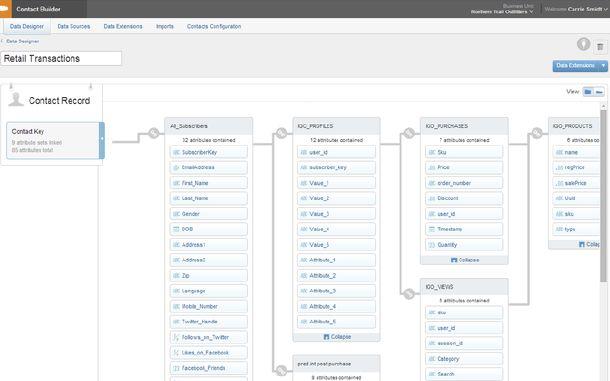
Task: Select the Sku attribute in IGO_PURCHASES
Action: pyautogui.click(x=464, y=152)
